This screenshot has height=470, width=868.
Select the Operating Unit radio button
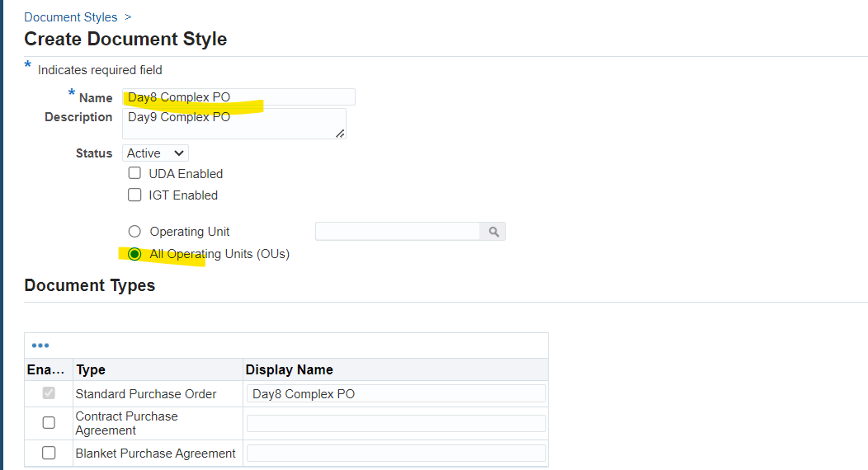point(134,231)
